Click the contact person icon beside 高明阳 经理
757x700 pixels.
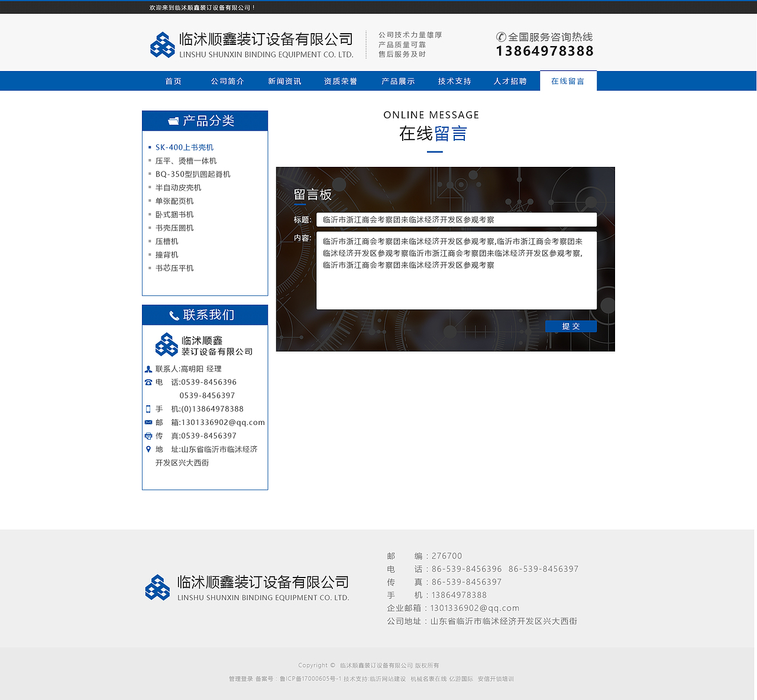(x=148, y=369)
